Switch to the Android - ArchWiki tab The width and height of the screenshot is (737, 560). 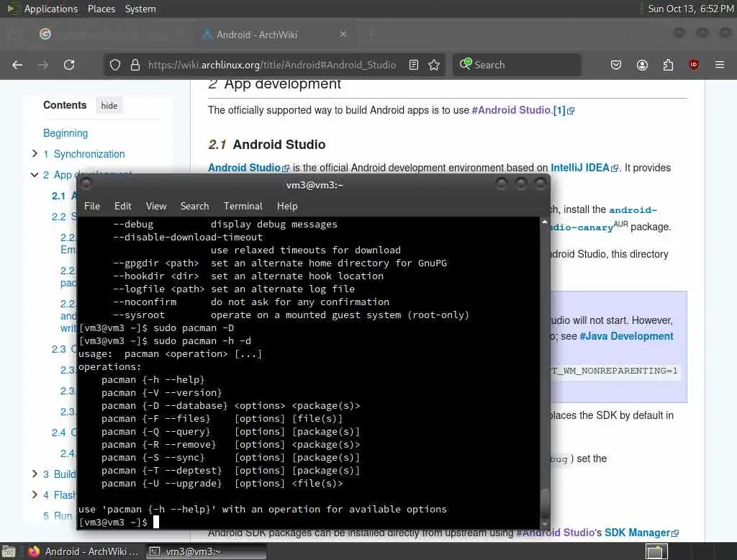274,35
